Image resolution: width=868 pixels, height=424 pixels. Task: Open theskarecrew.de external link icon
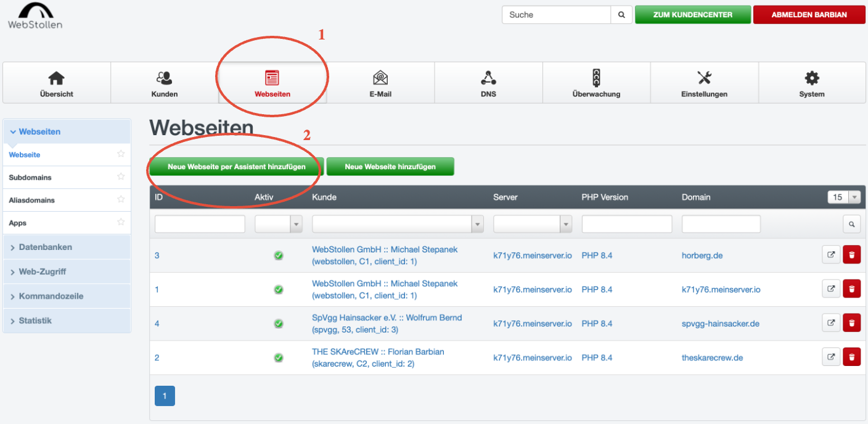click(831, 357)
